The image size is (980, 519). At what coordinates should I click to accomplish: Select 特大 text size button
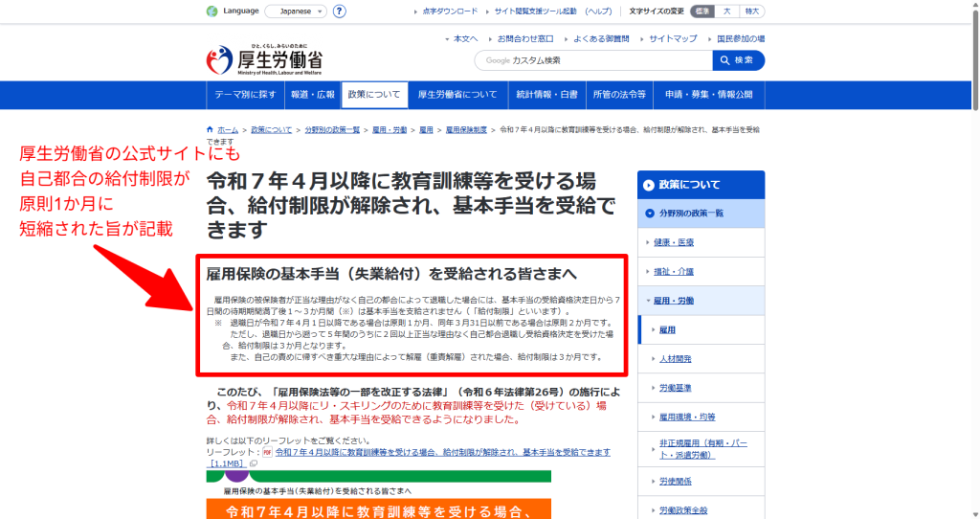pos(752,11)
